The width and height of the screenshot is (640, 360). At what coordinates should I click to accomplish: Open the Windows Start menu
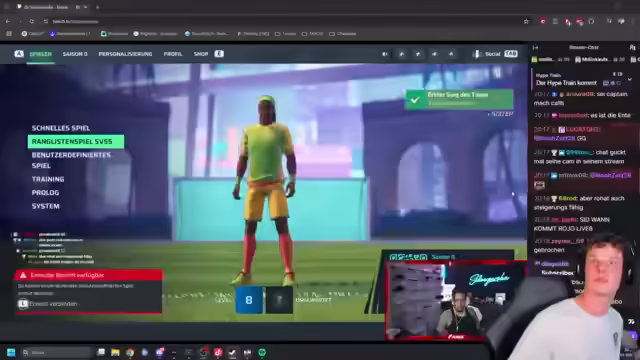tap(11, 352)
